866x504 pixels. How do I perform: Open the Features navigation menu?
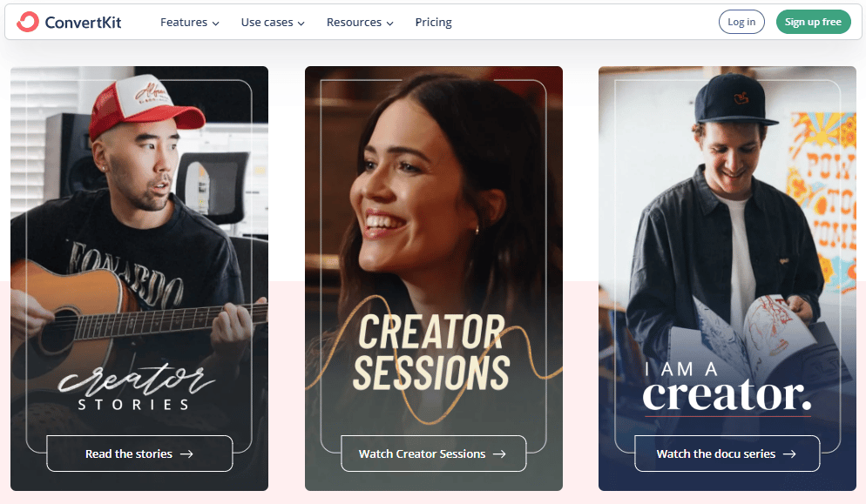point(189,22)
